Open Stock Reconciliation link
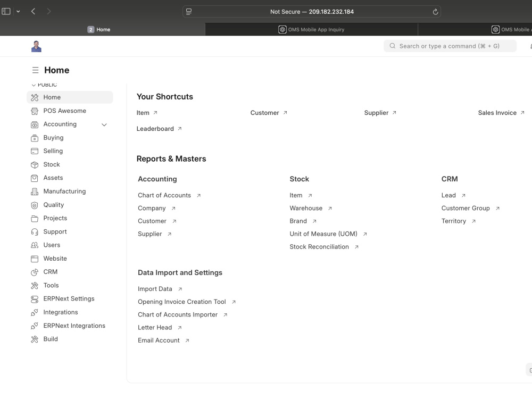The height and width of the screenshot is (399, 532). [324, 247]
